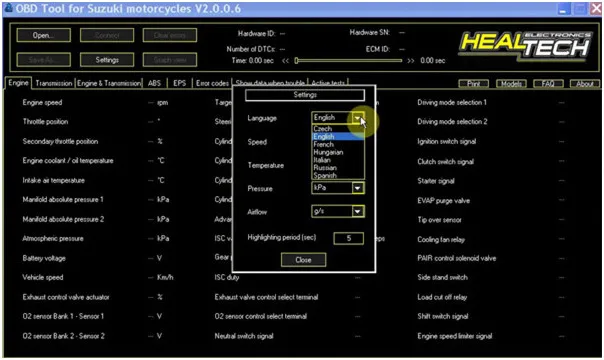Expand the Pressure kPa dropdown

[x=358, y=188]
